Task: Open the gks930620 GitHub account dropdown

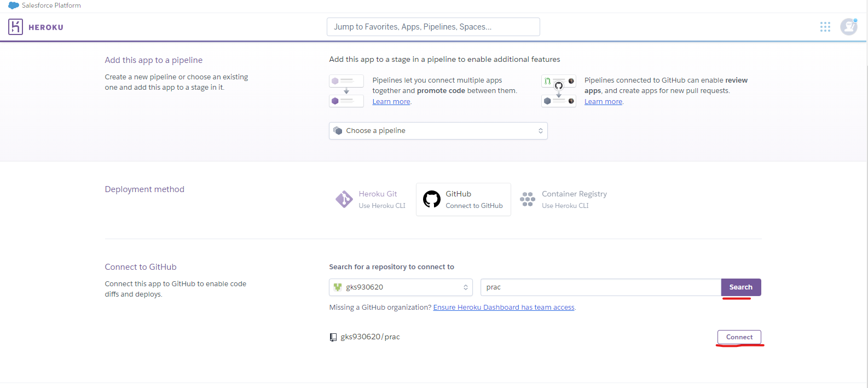Action: tap(401, 287)
